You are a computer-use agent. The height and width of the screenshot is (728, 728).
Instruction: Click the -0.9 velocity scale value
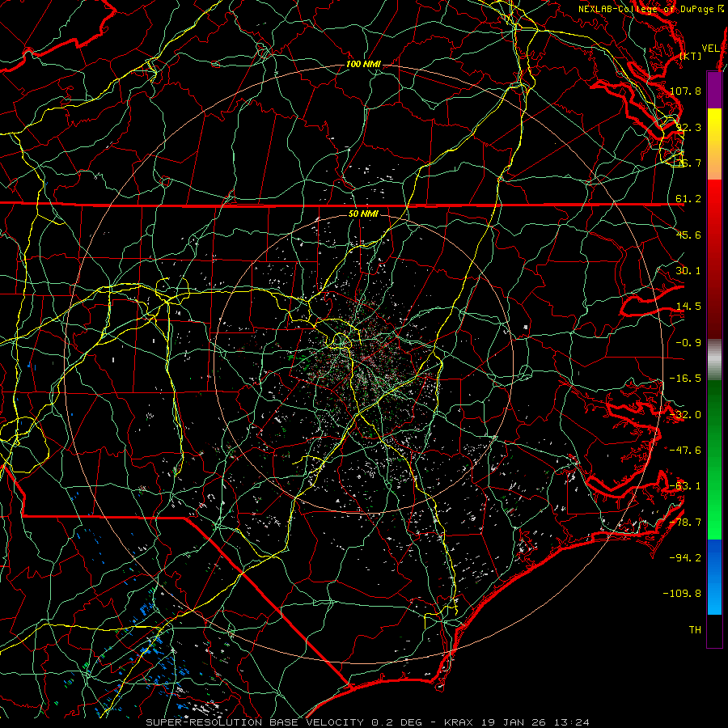[x=688, y=343]
